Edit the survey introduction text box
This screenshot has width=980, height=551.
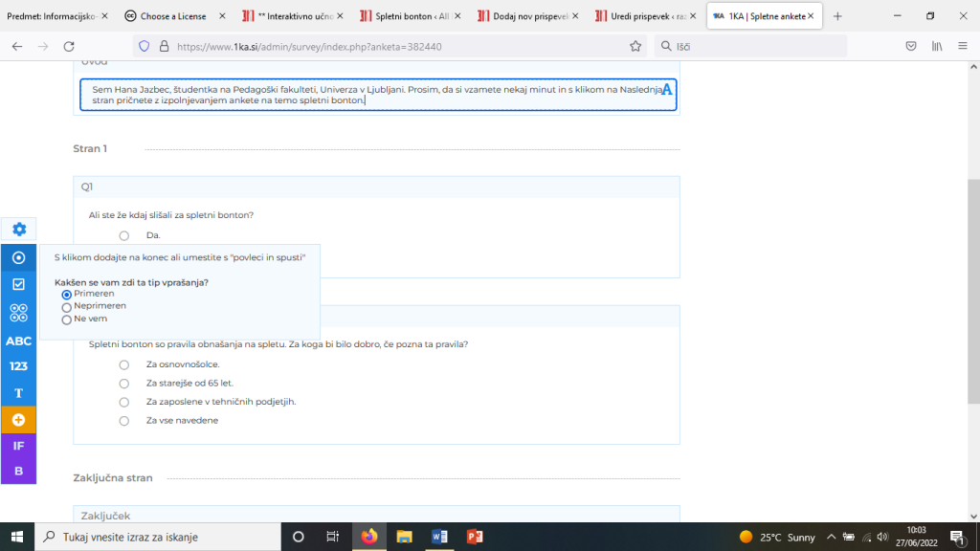pos(378,95)
